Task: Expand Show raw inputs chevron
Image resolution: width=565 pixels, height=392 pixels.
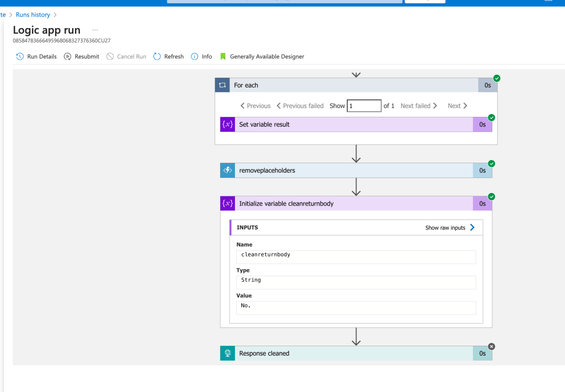Action: pos(472,228)
